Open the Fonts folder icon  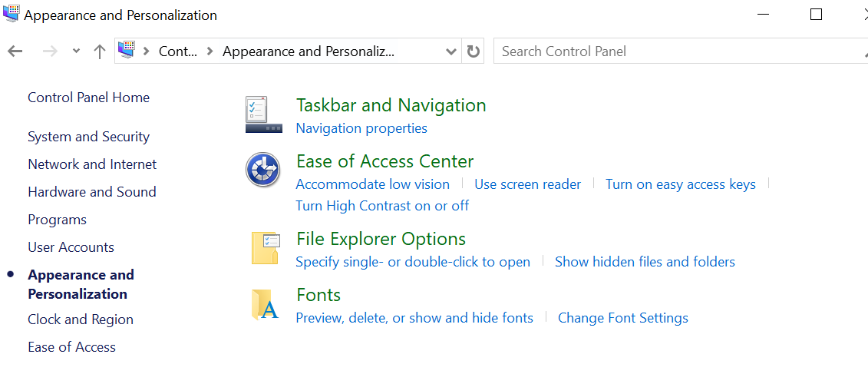(x=265, y=305)
